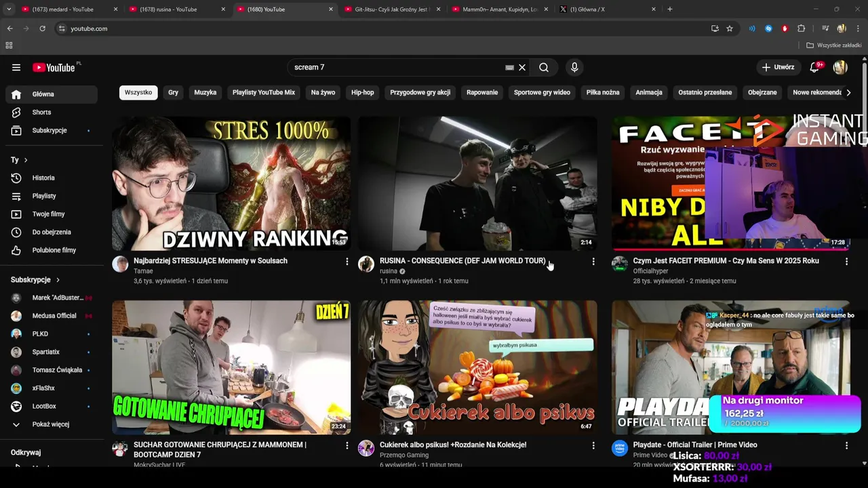This screenshot has height=488, width=868.
Task: Click the magnifier search button
Action: tap(544, 67)
